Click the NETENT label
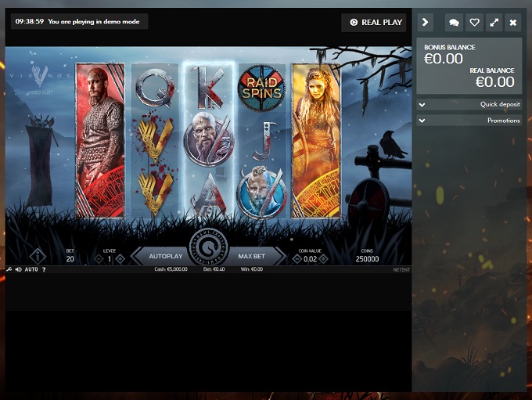Screen dimensions: 532x400 click(x=401, y=270)
